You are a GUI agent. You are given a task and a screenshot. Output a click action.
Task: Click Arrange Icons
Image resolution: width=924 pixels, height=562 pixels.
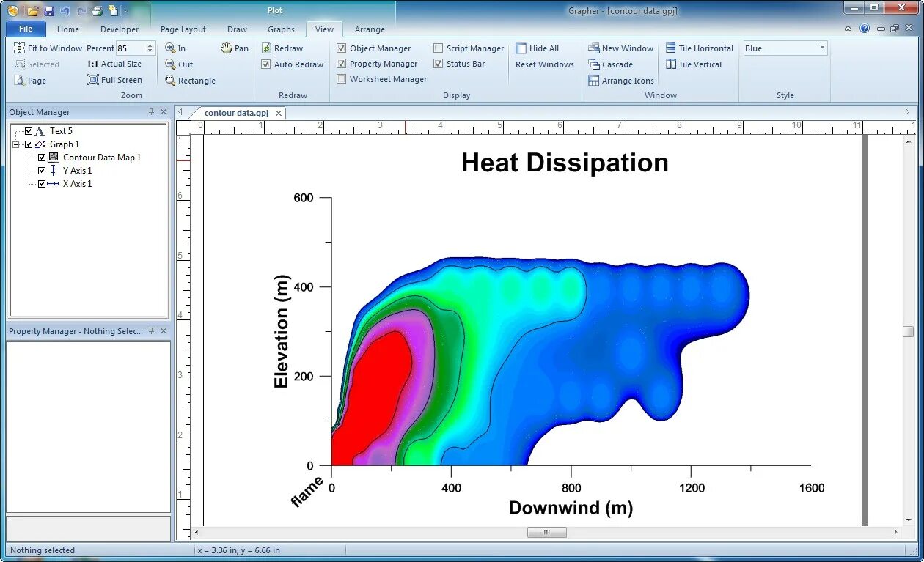pos(620,81)
